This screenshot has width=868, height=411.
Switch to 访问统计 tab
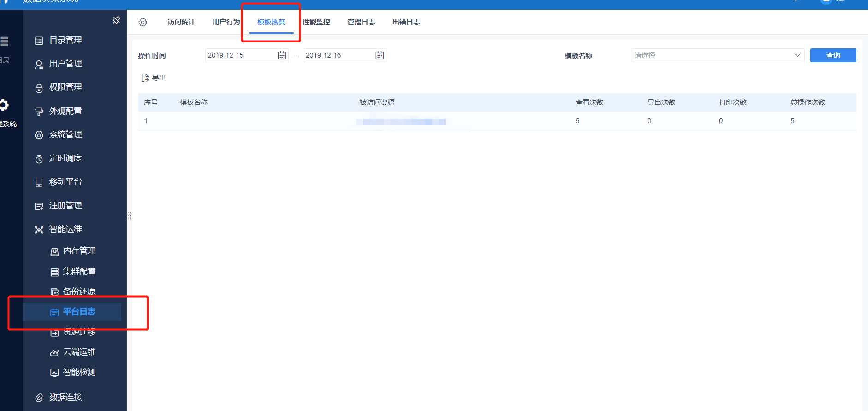(181, 22)
